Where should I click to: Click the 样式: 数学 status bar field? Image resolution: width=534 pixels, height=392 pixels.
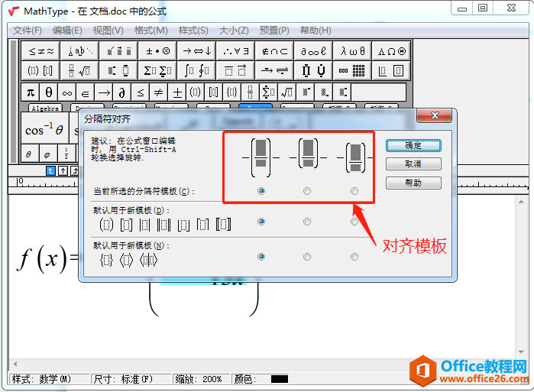49,379
